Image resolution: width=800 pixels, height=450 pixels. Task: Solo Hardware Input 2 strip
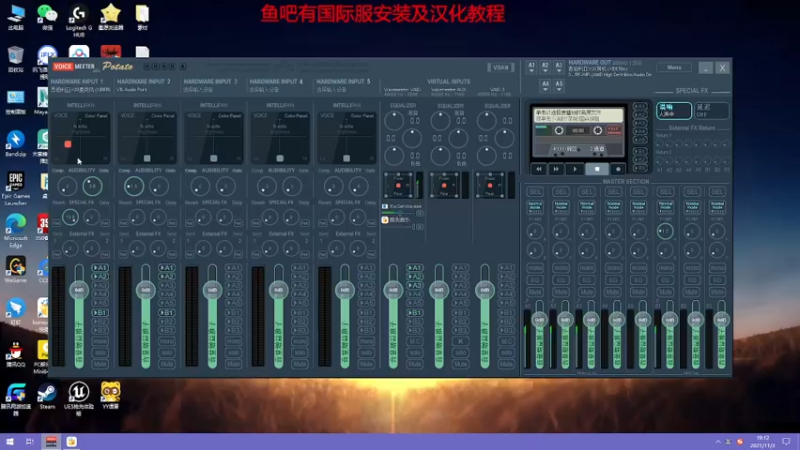coord(167,353)
